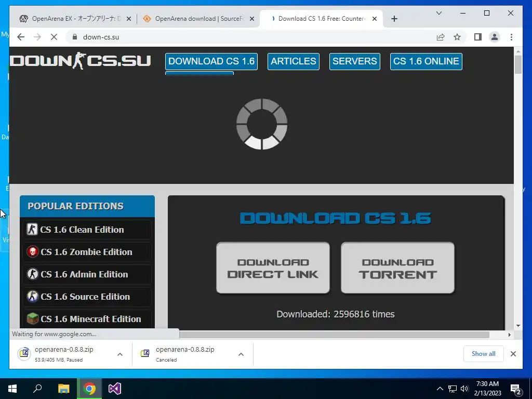Image resolution: width=532 pixels, height=399 pixels.
Task: Click the CS 1.6 Source Edition icon
Action: click(33, 296)
